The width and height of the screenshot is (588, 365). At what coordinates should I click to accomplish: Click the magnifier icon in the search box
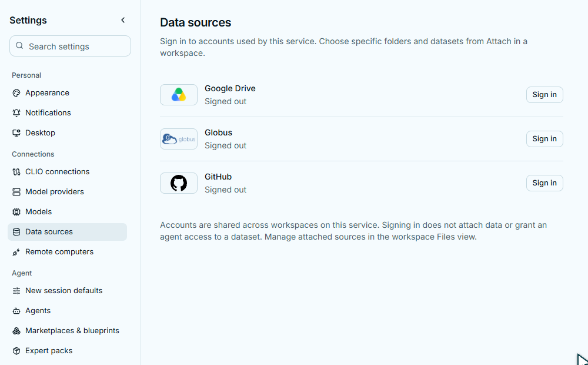click(x=19, y=46)
